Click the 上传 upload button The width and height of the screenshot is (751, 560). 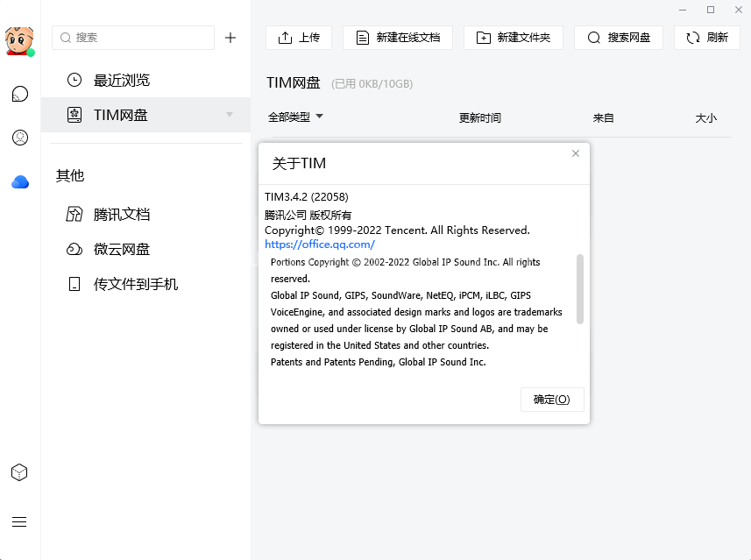[299, 38]
